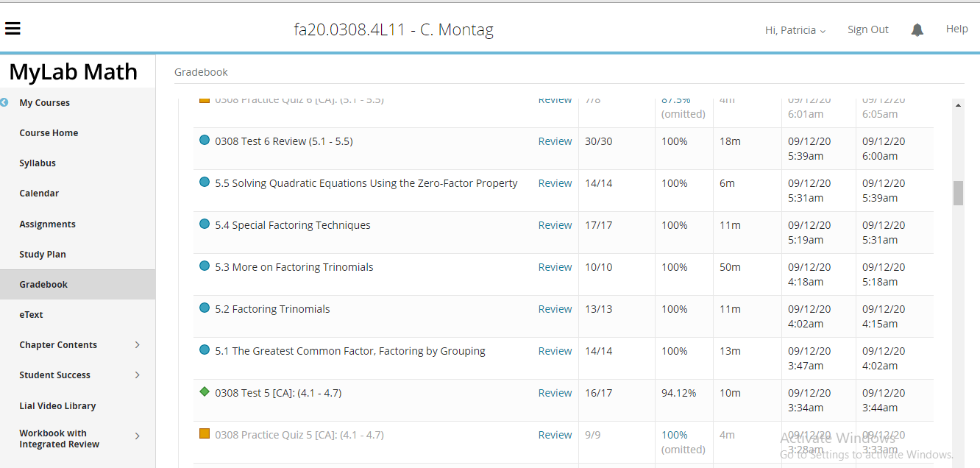
Task: Expand the Chapter Contents submenu
Action: [137, 345]
